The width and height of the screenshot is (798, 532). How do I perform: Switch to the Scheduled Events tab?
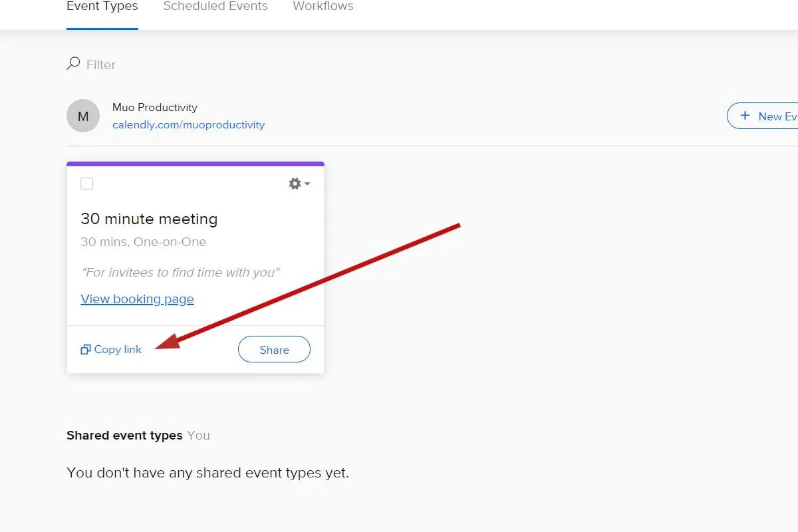pos(215,6)
